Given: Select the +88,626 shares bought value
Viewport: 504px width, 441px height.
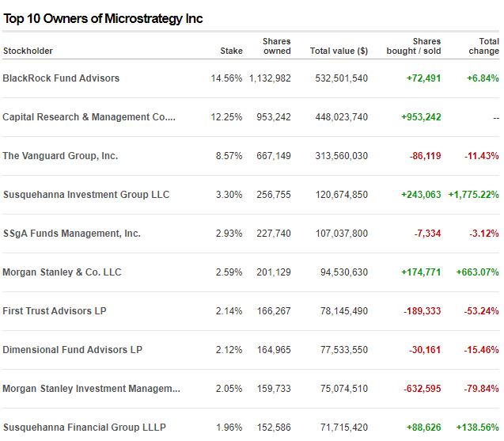Looking at the screenshot, I should pyautogui.click(x=423, y=428).
